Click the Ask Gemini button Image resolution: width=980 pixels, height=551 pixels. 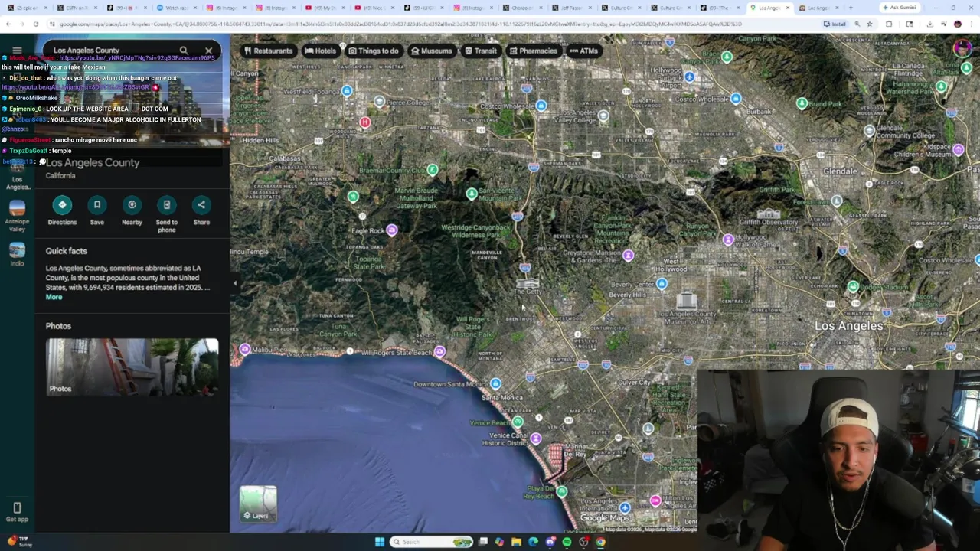click(x=898, y=8)
